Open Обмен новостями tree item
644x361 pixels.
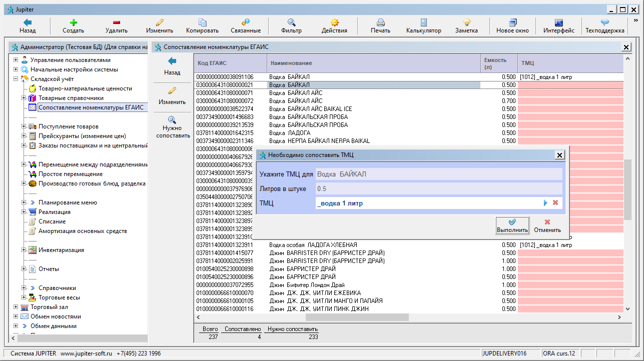click(x=56, y=316)
